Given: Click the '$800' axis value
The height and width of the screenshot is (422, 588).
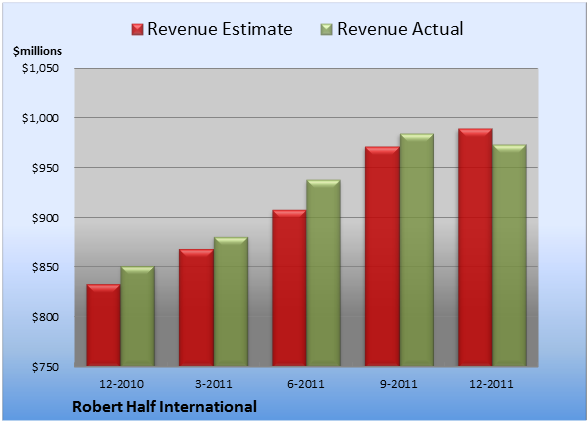Looking at the screenshot, I should pyautogui.click(x=45, y=317).
